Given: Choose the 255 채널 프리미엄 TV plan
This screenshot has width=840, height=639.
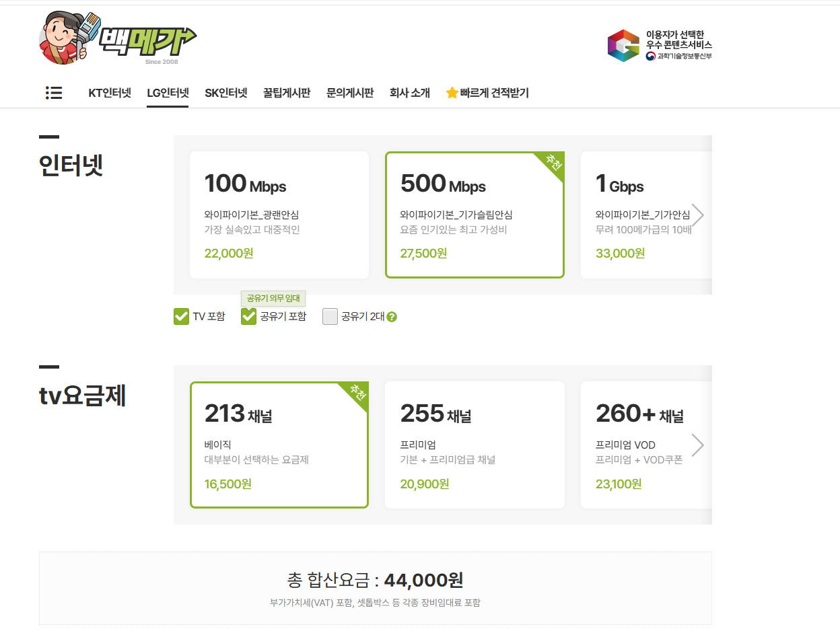Looking at the screenshot, I should (x=475, y=445).
